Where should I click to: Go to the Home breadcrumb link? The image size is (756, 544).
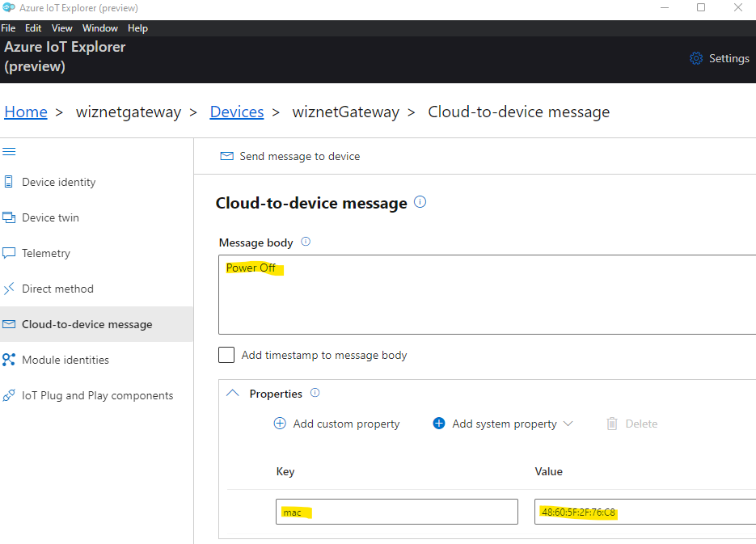pos(26,112)
